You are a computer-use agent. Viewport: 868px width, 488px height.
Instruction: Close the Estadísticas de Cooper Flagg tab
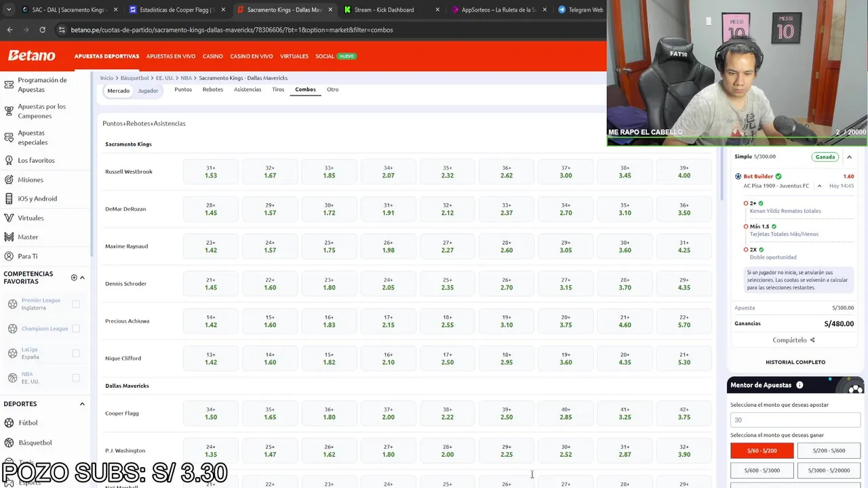click(x=223, y=9)
